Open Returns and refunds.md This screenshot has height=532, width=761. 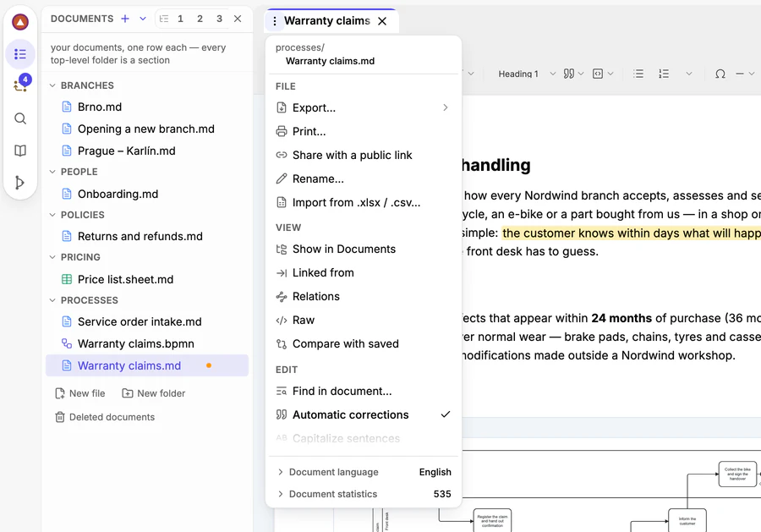click(x=147, y=236)
